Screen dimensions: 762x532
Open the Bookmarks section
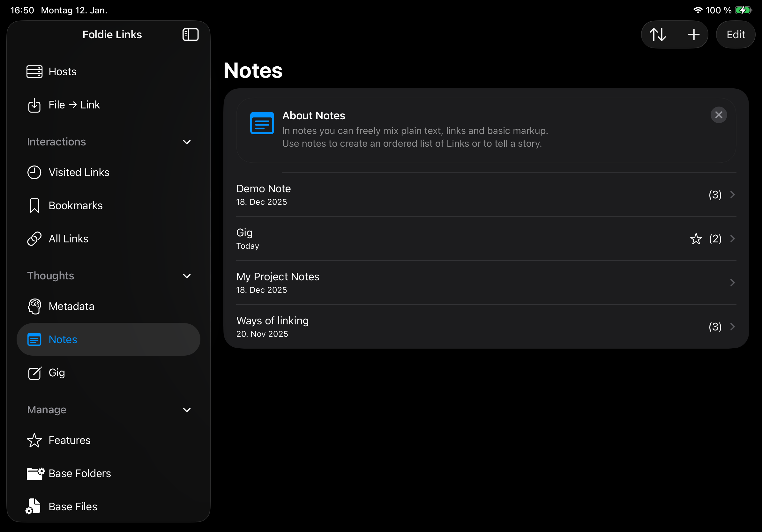coord(75,205)
